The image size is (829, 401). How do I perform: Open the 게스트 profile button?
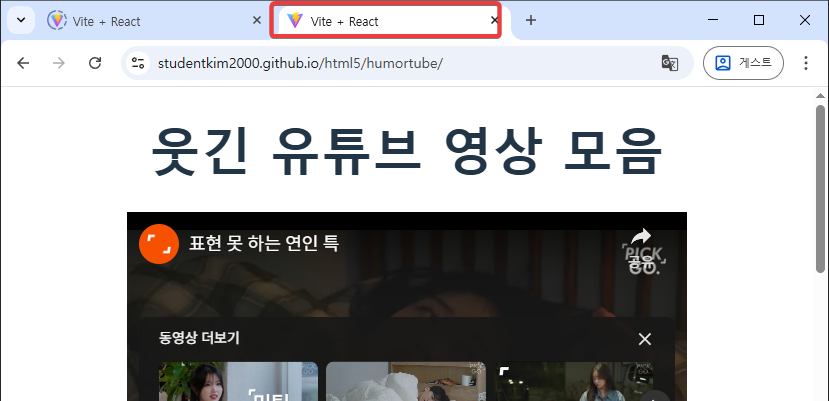point(744,63)
